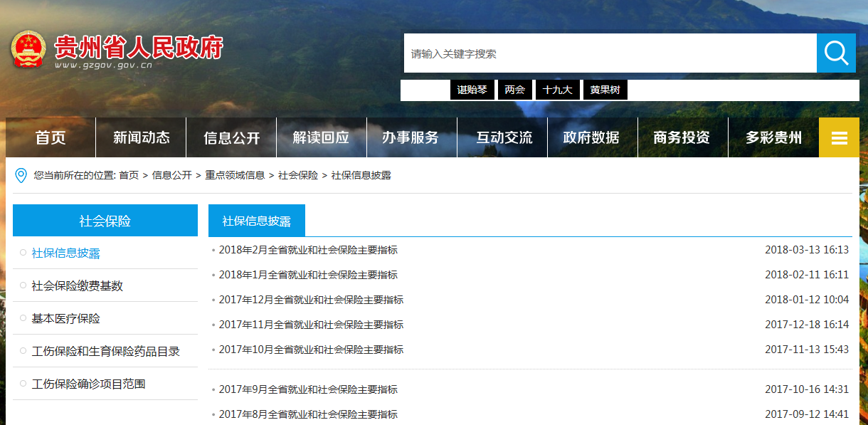Click the blue location pin icon
Viewport: 868px width, 425px height.
tap(21, 175)
